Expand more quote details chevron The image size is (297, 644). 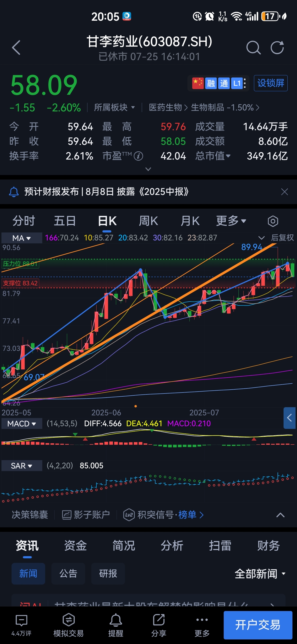click(148, 169)
